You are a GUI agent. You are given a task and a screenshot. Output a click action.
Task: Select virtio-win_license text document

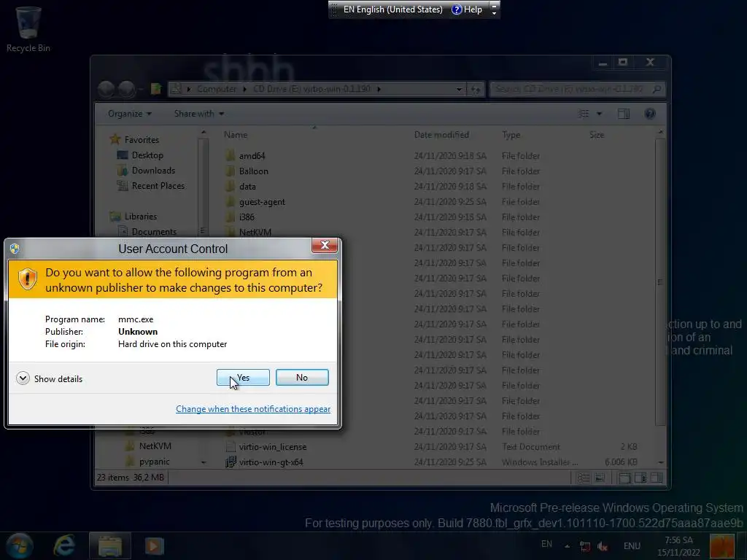point(273,447)
